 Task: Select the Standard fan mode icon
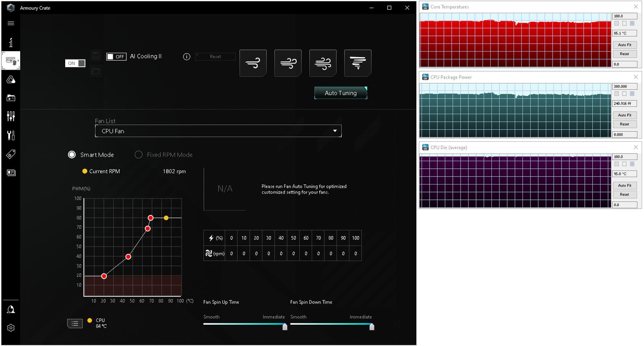288,63
